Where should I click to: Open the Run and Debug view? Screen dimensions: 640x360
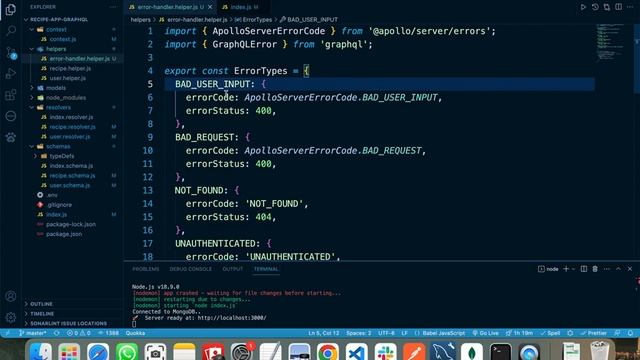tap(11, 73)
